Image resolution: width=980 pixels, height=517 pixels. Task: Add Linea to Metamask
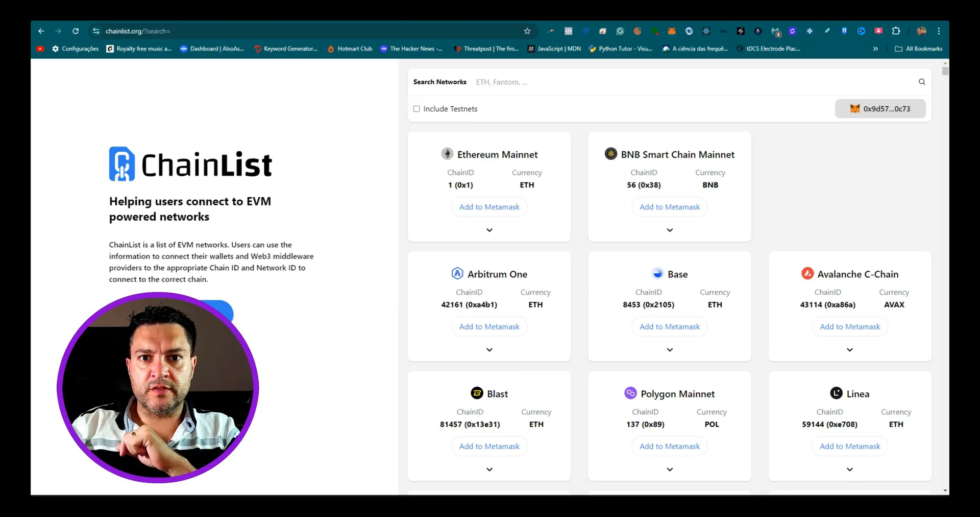tap(850, 446)
